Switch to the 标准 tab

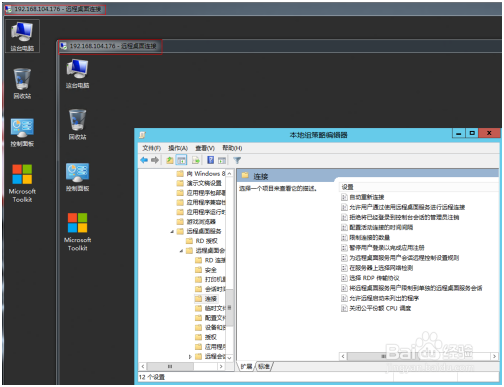coord(264,367)
